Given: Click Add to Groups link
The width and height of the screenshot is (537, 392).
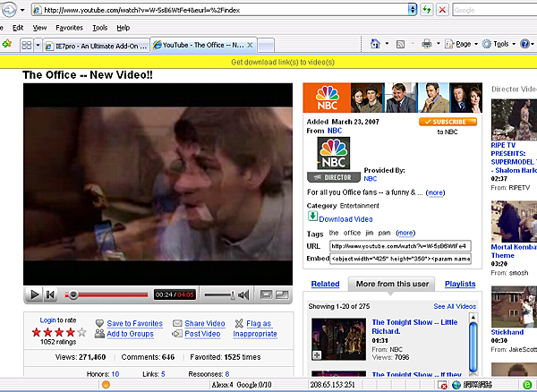Looking at the screenshot, I should (130, 334).
